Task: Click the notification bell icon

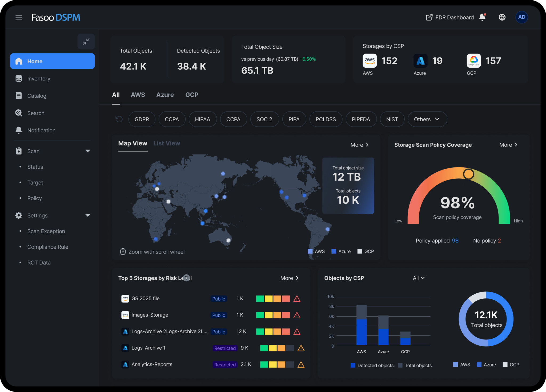Action: [x=482, y=17]
